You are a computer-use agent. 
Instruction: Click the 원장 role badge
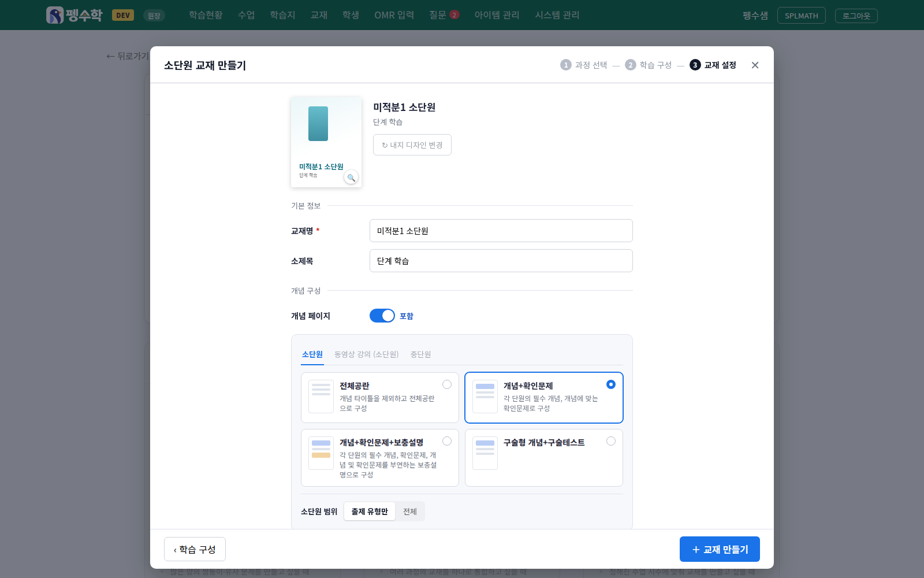154,16
